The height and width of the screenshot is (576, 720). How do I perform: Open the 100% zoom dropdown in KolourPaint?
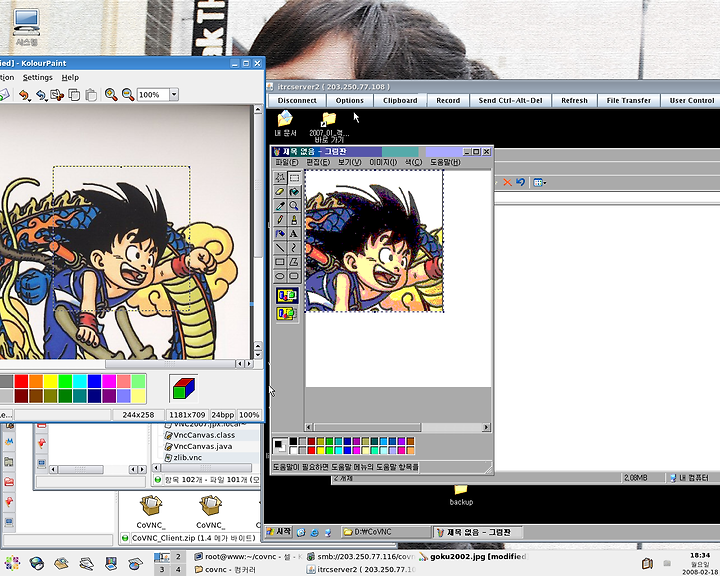174,95
